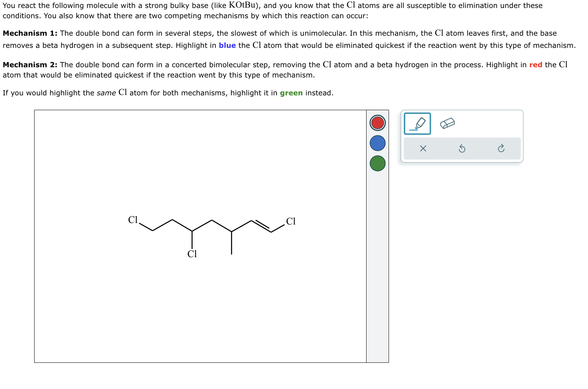588x389 pixels.
Task: Highlight the leftmost Cl atom in the molecule
Action: (132, 220)
